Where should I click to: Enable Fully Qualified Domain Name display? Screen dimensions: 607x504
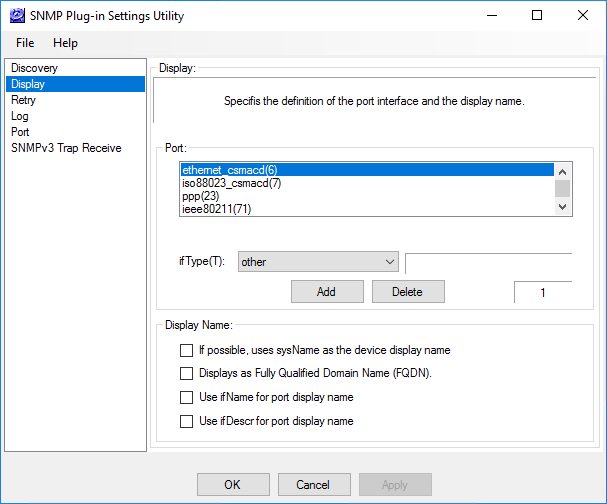[186, 374]
